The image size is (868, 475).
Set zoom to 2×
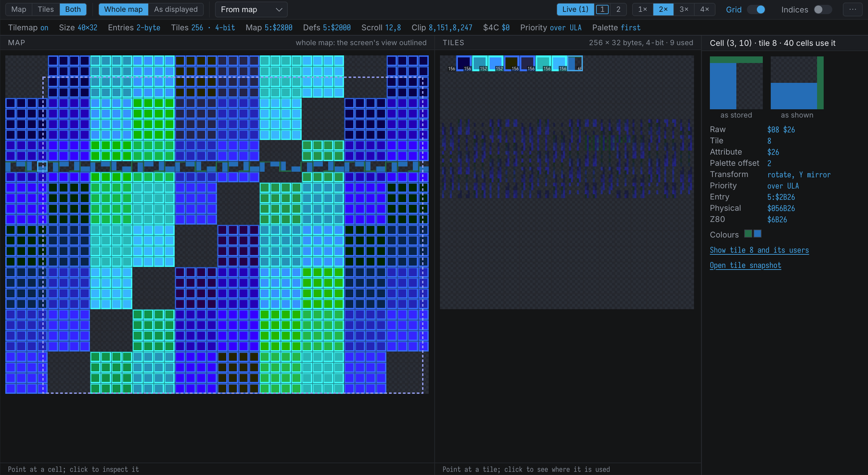(x=664, y=9)
